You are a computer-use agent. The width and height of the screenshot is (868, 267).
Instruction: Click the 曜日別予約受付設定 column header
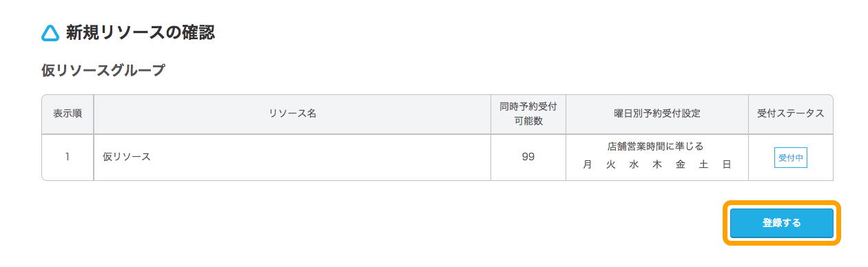(x=657, y=114)
